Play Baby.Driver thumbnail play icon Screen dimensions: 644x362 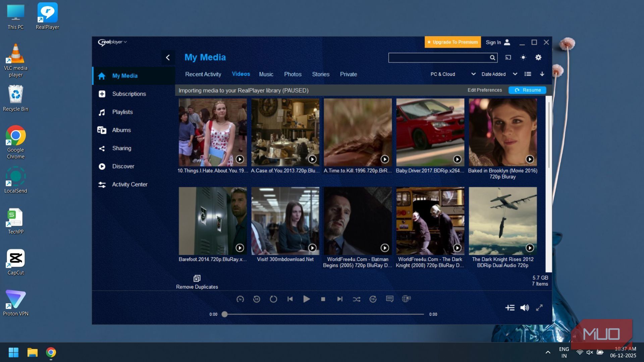[457, 159]
